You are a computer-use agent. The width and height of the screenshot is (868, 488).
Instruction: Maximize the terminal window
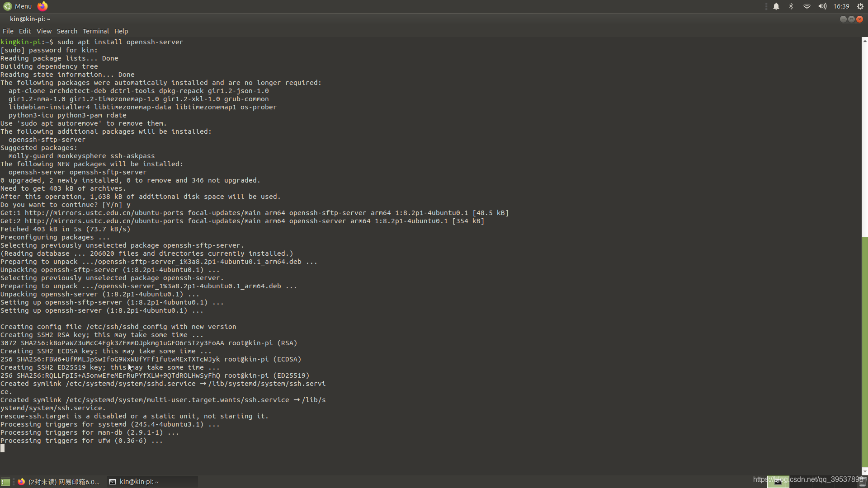(x=851, y=19)
